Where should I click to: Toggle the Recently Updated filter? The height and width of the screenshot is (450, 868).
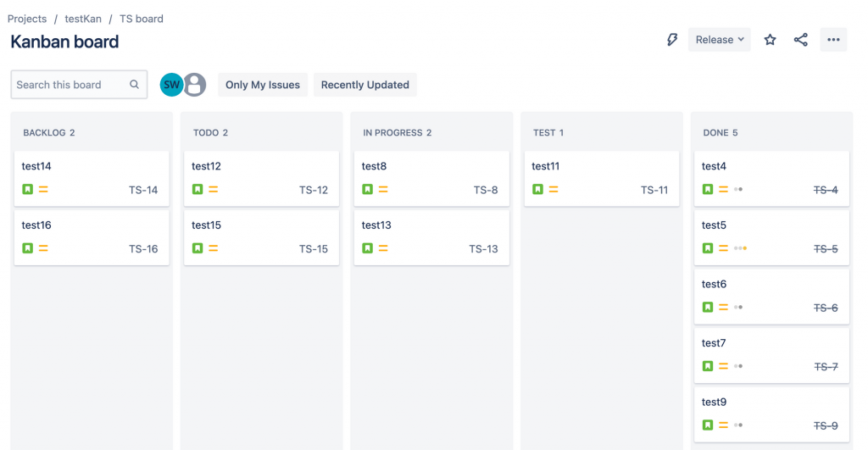pyautogui.click(x=364, y=85)
